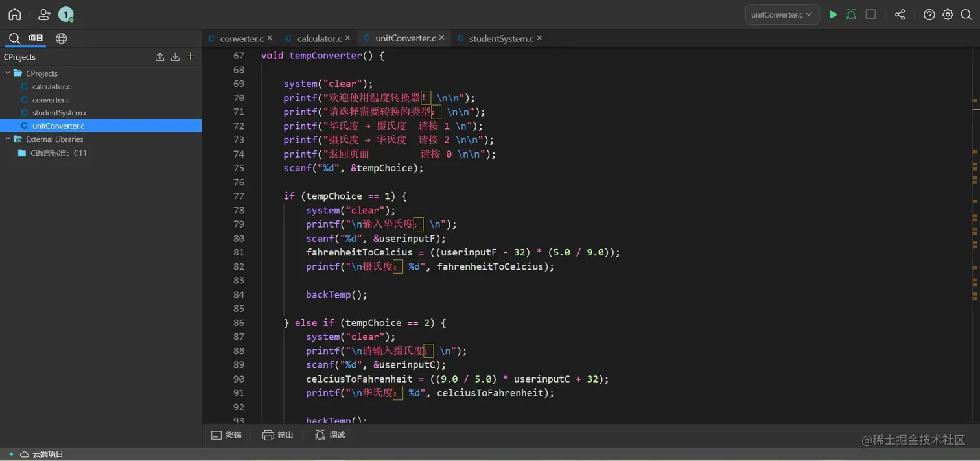Switch to the converter.c editor tab
The width and height of the screenshot is (980, 461).
[242, 38]
